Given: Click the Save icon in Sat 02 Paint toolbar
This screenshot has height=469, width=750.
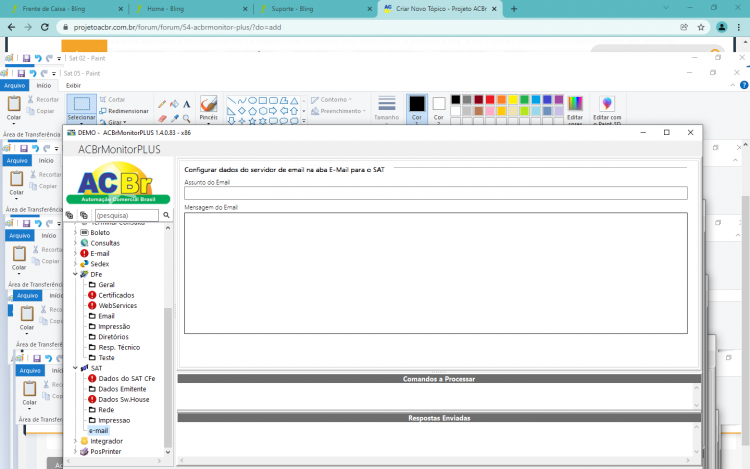Looking at the screenshot, I should 26,58.
